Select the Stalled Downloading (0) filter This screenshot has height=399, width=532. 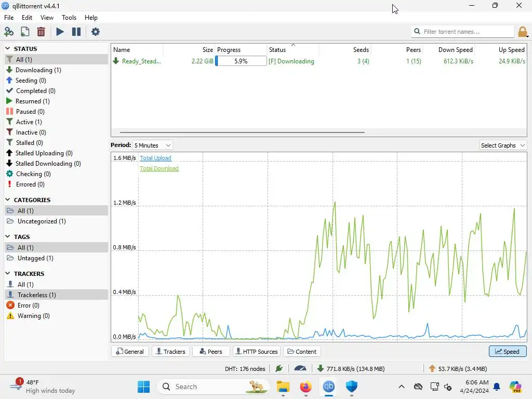(56, 164)
